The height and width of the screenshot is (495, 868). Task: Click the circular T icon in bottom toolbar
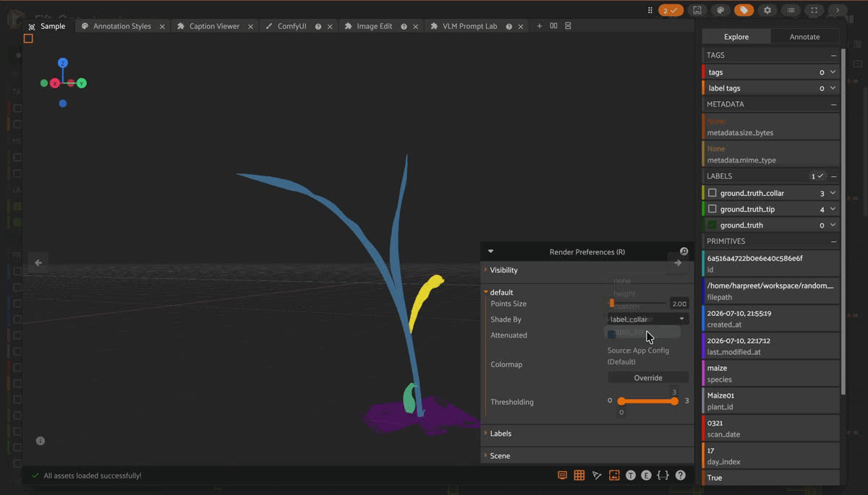pyautogui.click(x=631, y=475)
